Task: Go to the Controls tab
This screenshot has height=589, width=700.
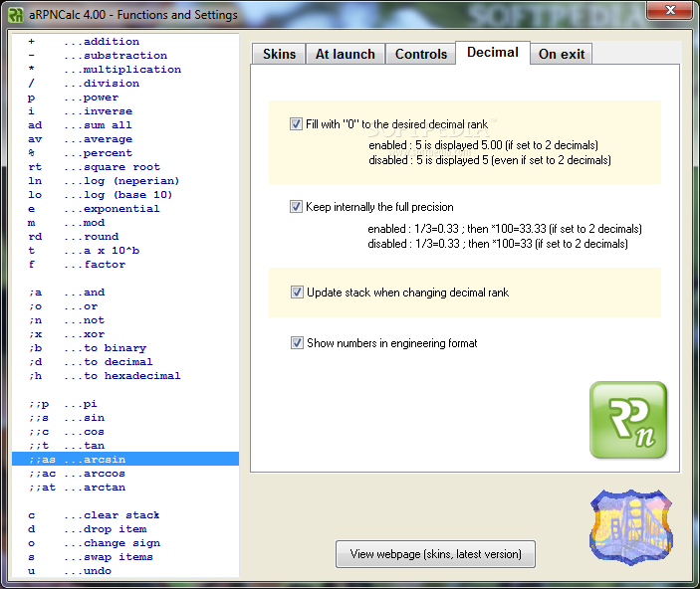Action: [420, 54]
